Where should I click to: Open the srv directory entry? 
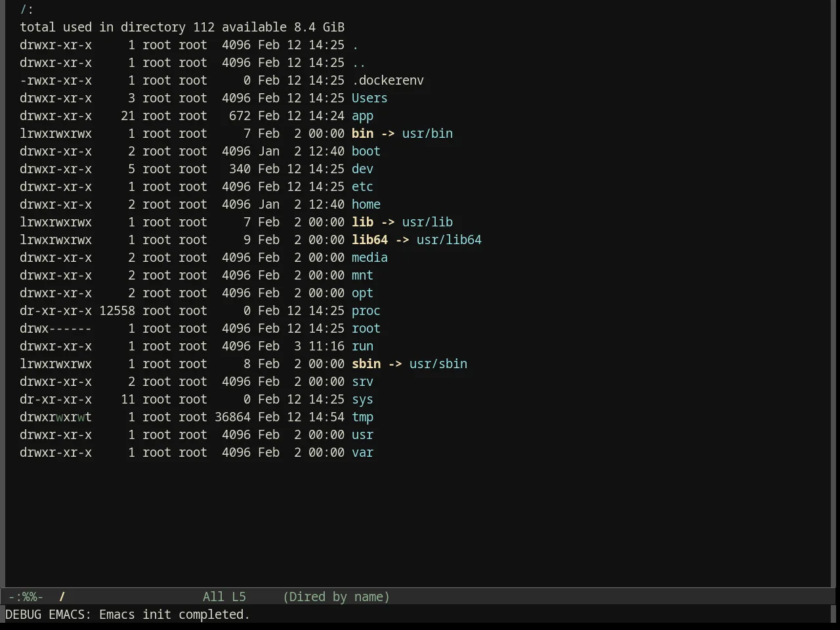point(362,381)
